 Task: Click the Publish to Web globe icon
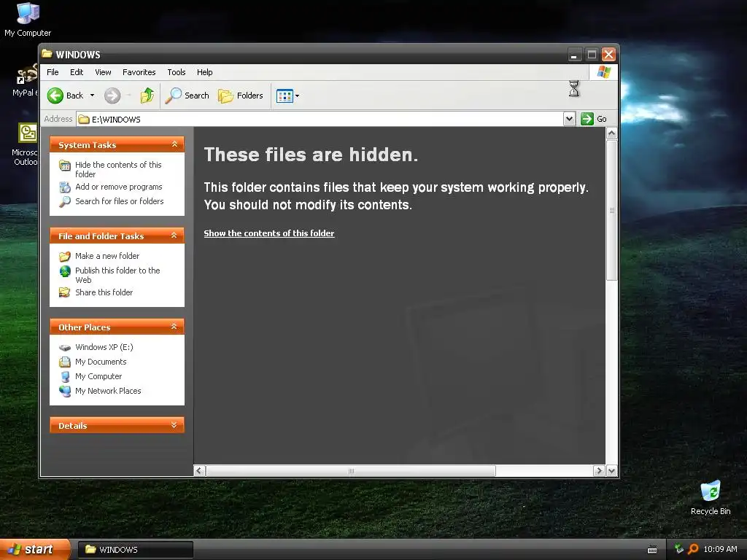[65, 271]
